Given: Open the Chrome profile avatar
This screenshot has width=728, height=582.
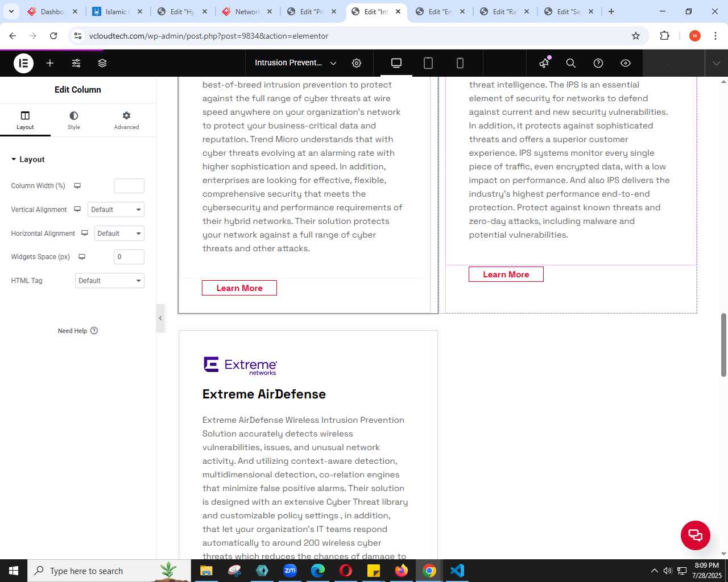Looking at the screenshot, I should [x=695, y=36].
